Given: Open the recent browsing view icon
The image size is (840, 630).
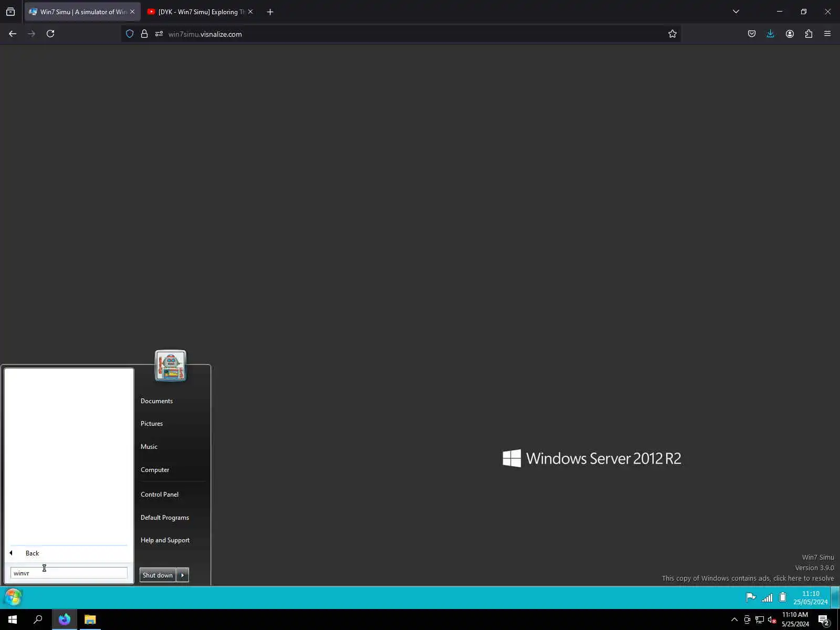Looking at the screenshot, I should tap(10, 12).
